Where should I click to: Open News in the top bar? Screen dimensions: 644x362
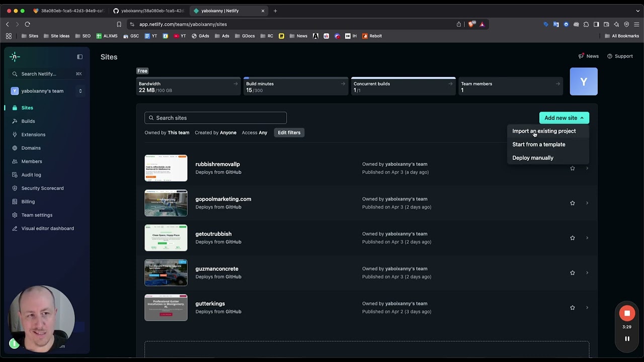tap(589, 56)
